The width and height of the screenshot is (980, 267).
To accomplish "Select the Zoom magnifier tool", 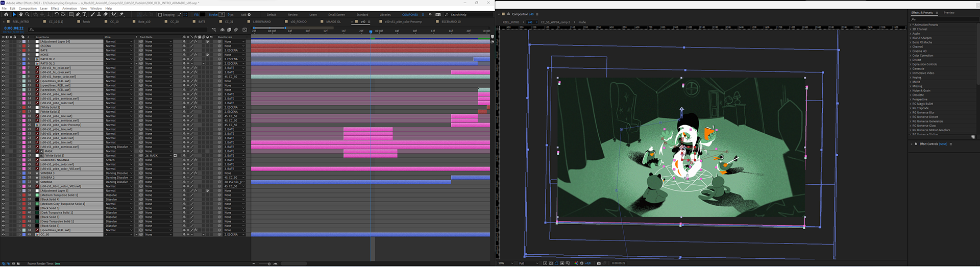I will tap(27, 14).
